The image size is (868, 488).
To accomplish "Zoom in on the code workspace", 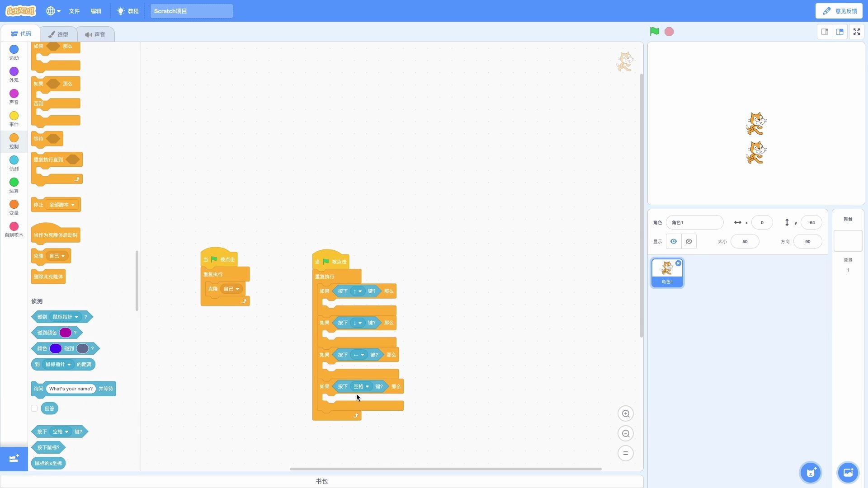I will pos(626,413).
